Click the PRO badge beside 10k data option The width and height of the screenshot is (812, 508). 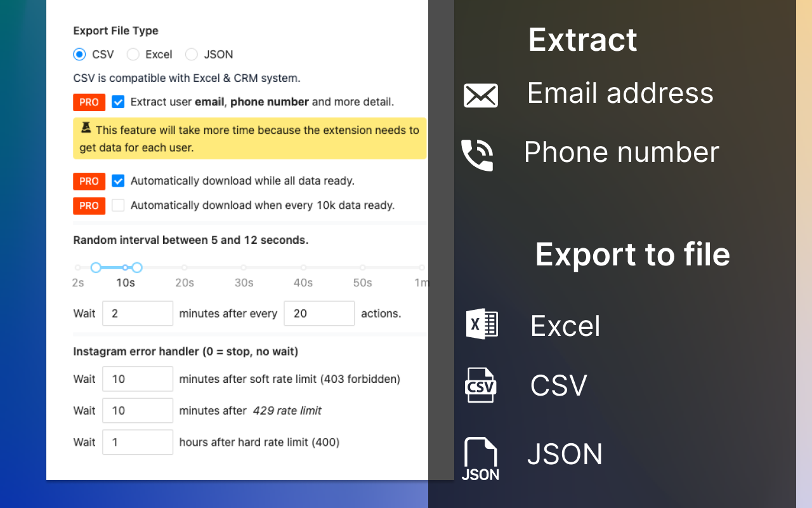pyautogui.click(x=89, y=206)
